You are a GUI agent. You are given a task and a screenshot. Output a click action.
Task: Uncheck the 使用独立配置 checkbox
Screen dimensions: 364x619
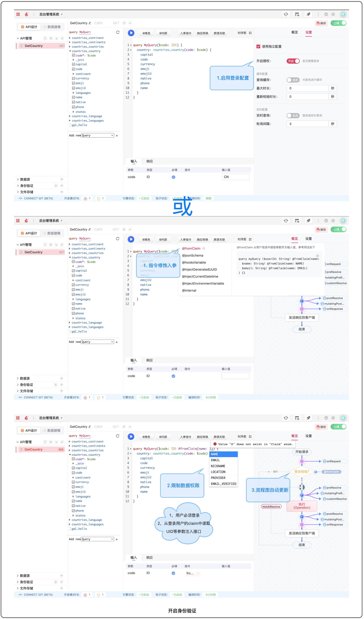point(258,46)
